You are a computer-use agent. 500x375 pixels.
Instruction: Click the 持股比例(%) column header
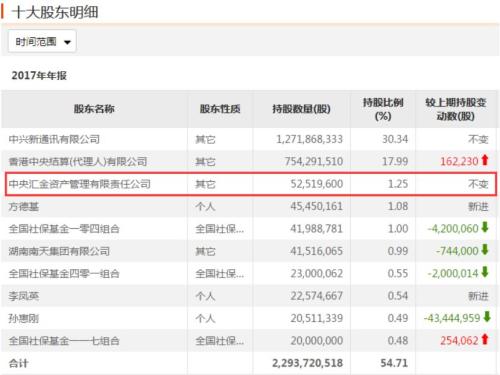(383, 109)
